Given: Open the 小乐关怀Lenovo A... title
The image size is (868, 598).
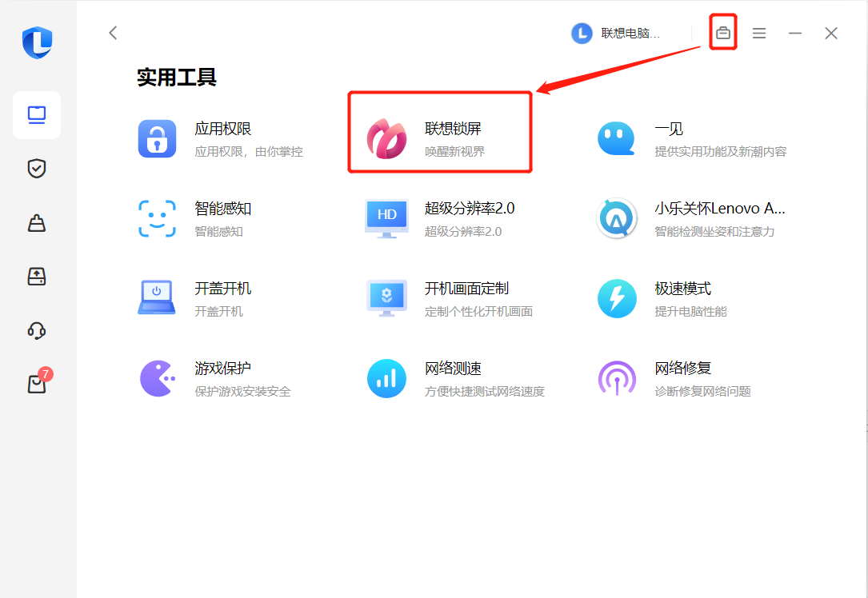Looking at the screenshot, I should [x=720, y=209].
